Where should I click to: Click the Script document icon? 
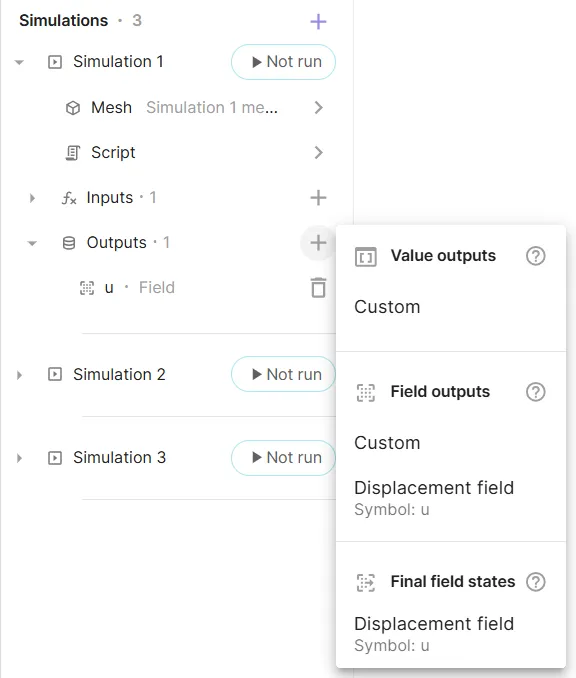(73, 153)
